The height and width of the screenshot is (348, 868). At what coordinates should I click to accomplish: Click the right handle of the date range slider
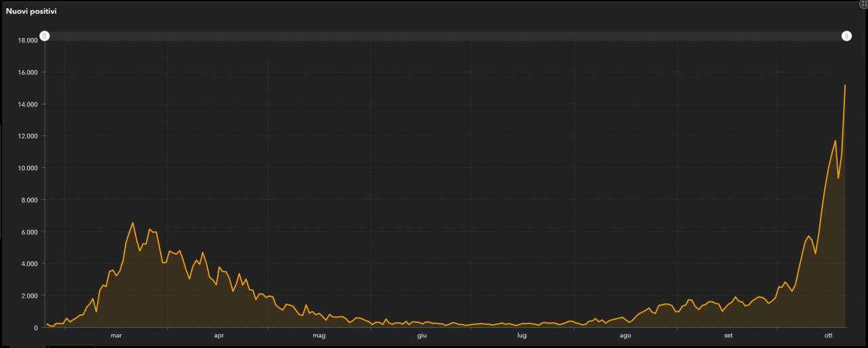click(846, 36)
